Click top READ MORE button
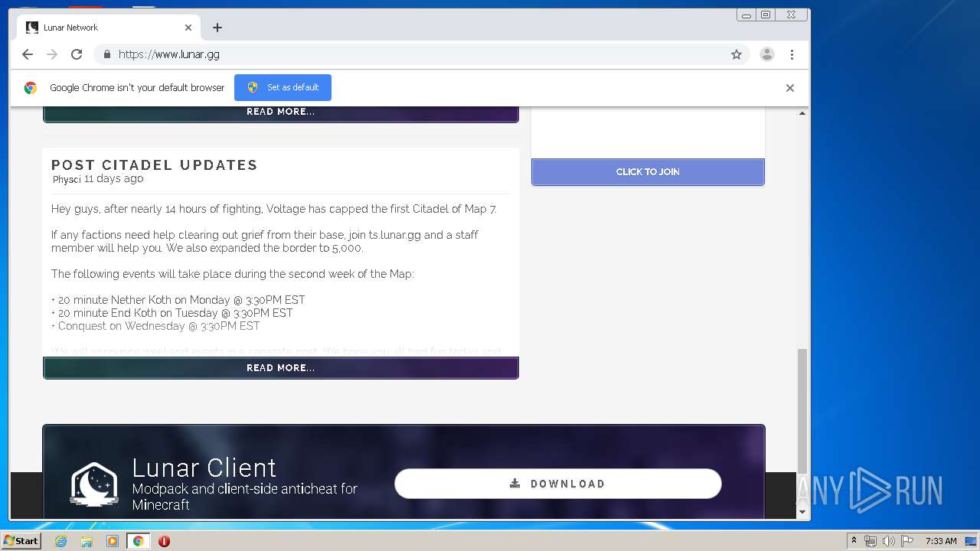This screenshot has width=980, height=551. click(x=281, y=112)
